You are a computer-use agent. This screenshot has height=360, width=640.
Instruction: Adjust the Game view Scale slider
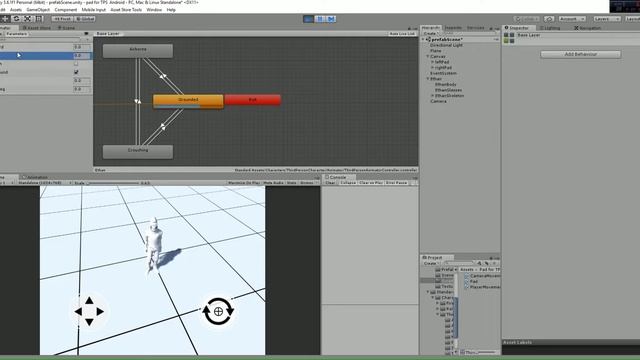113,183
